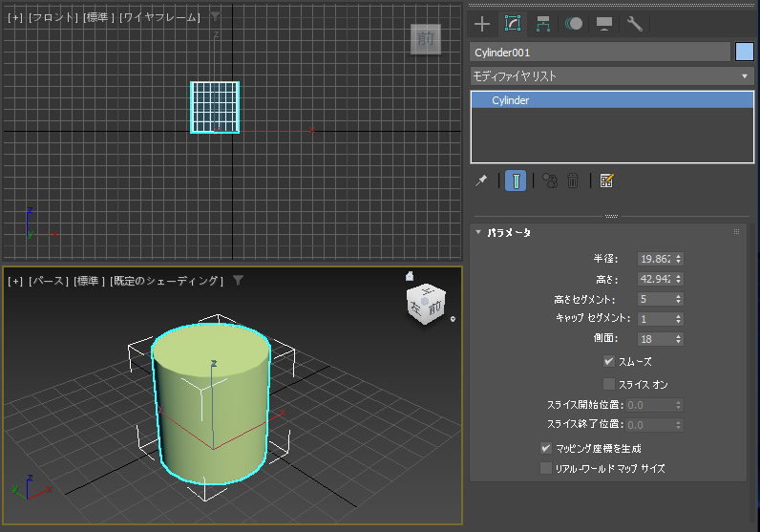The height and width of the screenshot is (532, 760).
Task: Click the ViewCube home icon
Action: 410,276
